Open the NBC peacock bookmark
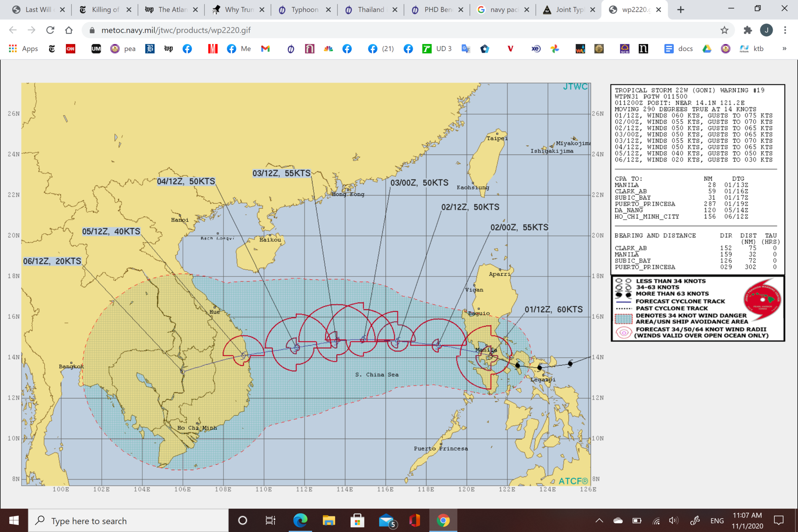 (x=328, y=48)
